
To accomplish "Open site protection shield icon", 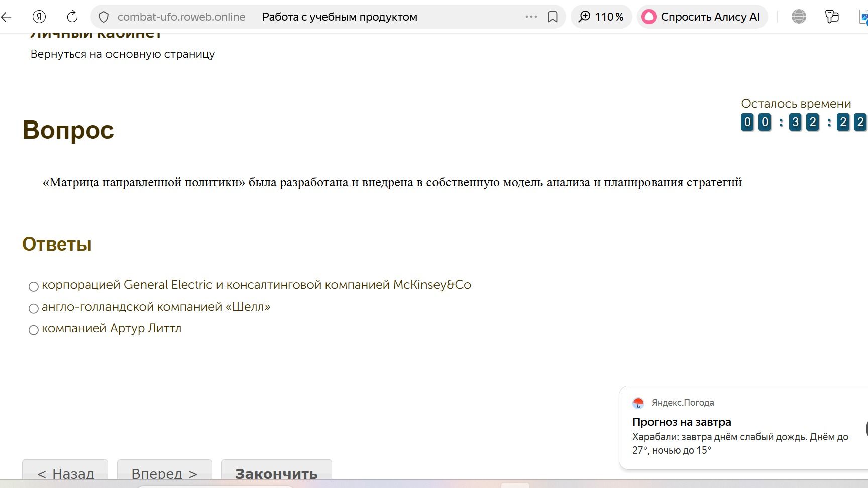I will (x=104, y=17).
